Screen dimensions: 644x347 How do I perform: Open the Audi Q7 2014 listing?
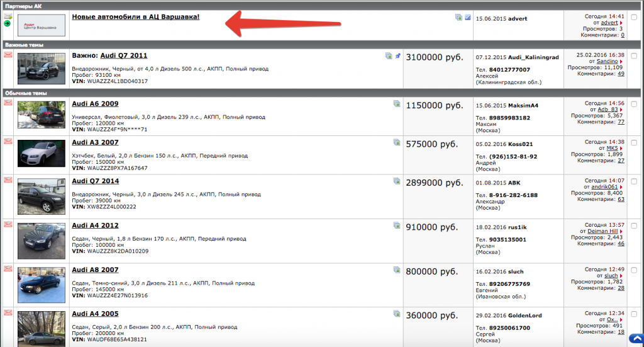point(96,181)
